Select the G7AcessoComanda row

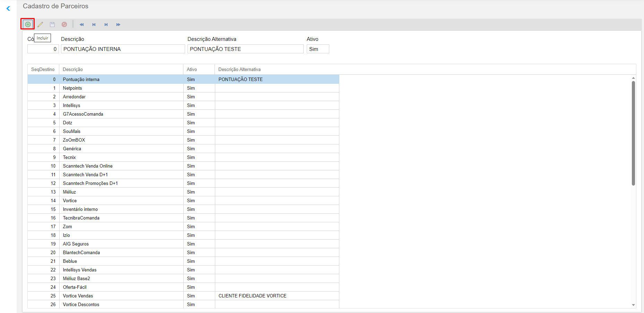[183, 114]
